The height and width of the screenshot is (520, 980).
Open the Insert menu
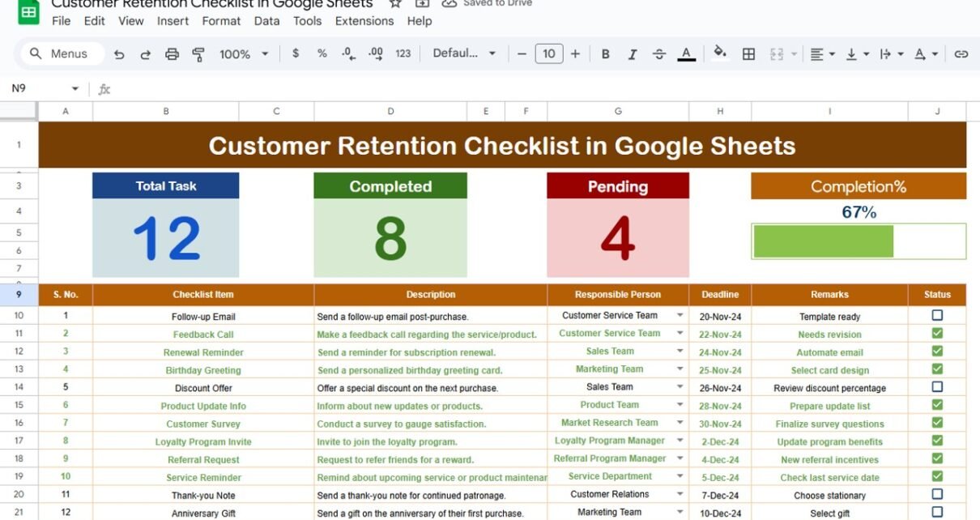(x=173, y=21)
